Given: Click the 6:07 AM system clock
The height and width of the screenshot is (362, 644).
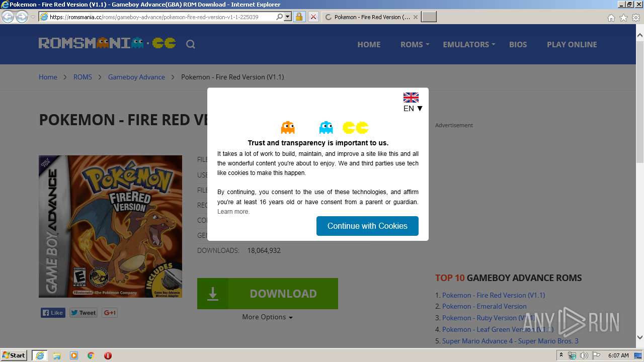Looking at the screenshot, I should [618, 355].
